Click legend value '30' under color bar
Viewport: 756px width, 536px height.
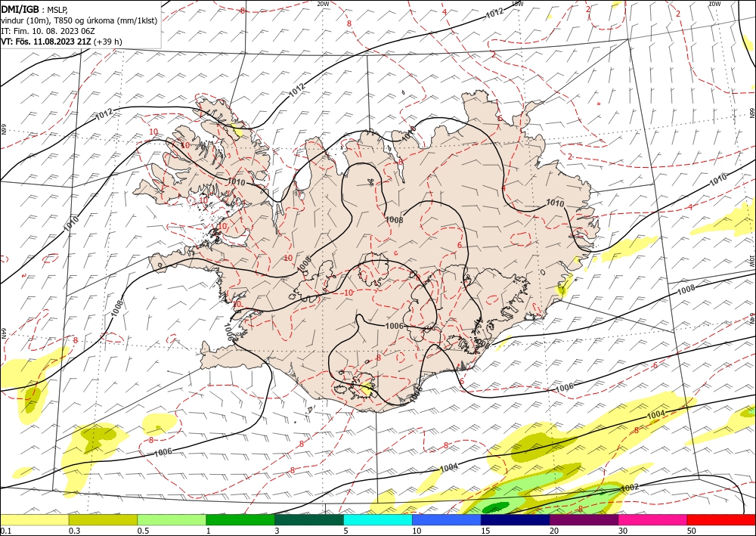(623, 531)
